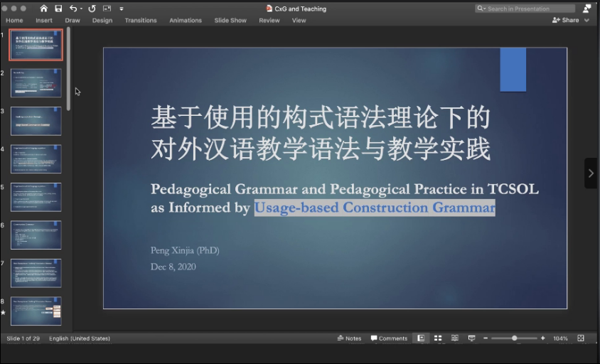Click the zoom in plus button
This screenshot has height=364, width=600.
click(x=542, y=338)
